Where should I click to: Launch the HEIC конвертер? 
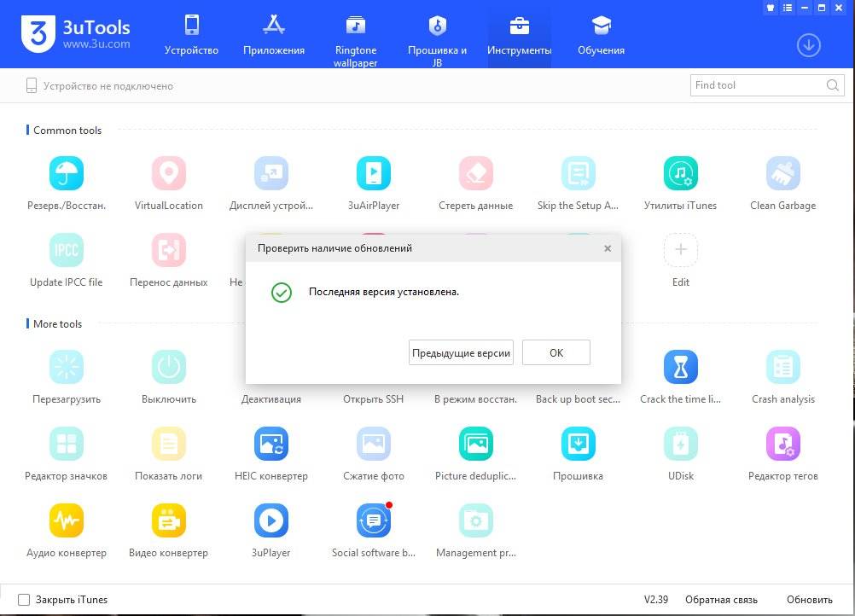tap(271, 444)
